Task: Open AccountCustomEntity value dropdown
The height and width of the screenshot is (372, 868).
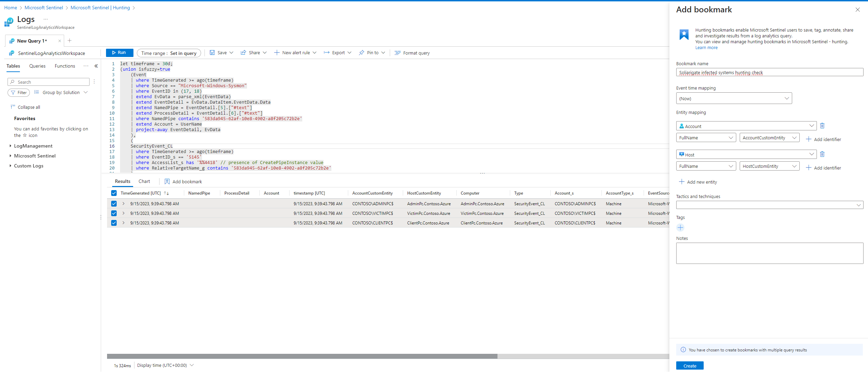Action: tap(769, 138)
